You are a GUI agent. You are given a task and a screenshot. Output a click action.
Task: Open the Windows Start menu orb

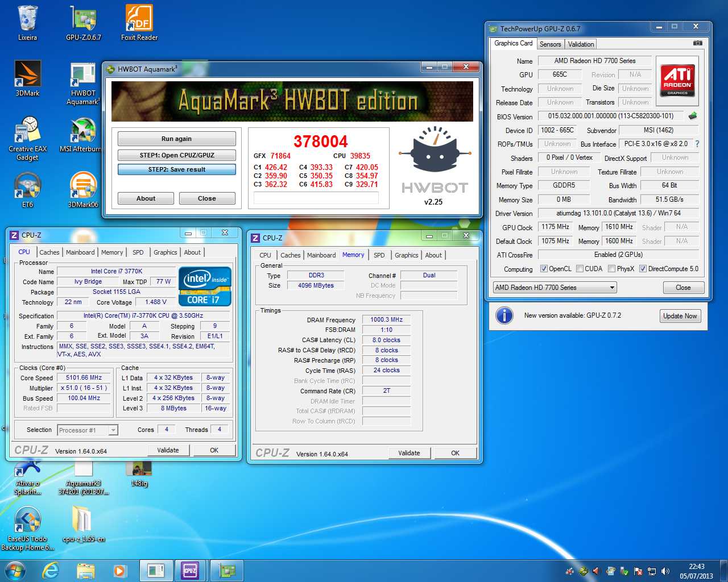15,571
